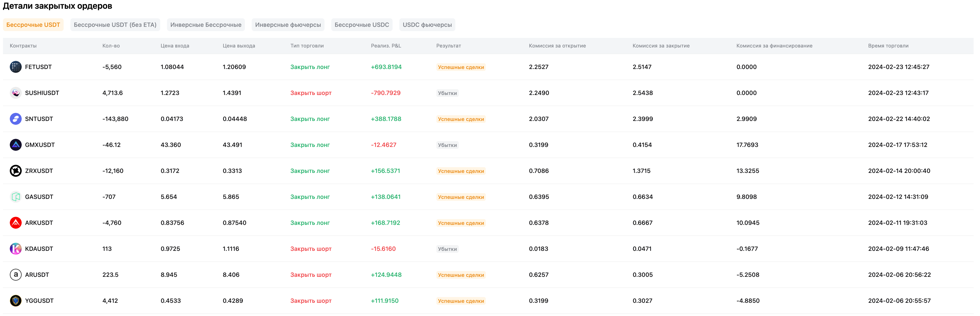Click the GMXUSDT coin icon
980x316 pixels.
[x=16, y=145]
